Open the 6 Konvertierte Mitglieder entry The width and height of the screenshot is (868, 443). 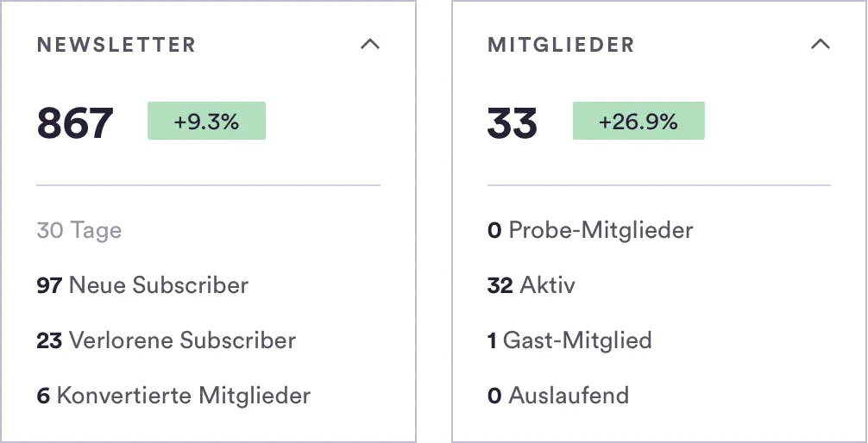(173, 396)
